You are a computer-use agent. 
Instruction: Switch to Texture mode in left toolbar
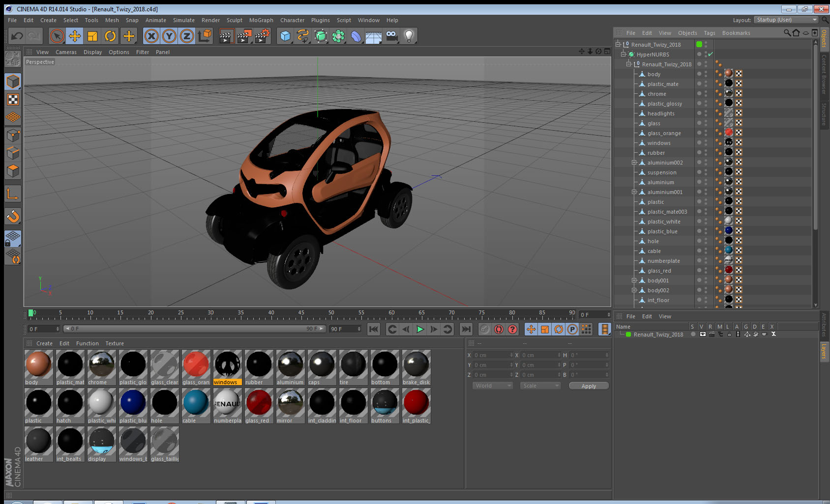(x=13, y=100)
